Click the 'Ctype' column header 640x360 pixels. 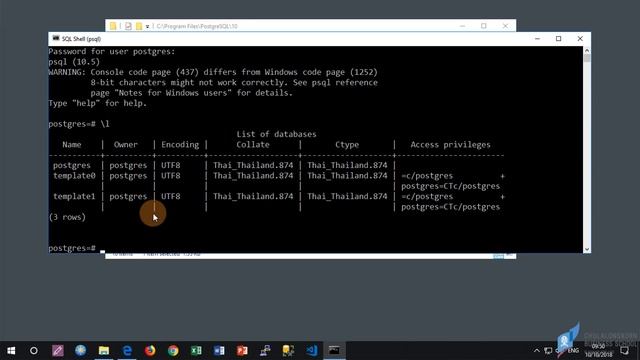pyautogui.click(x=347, y=145)
